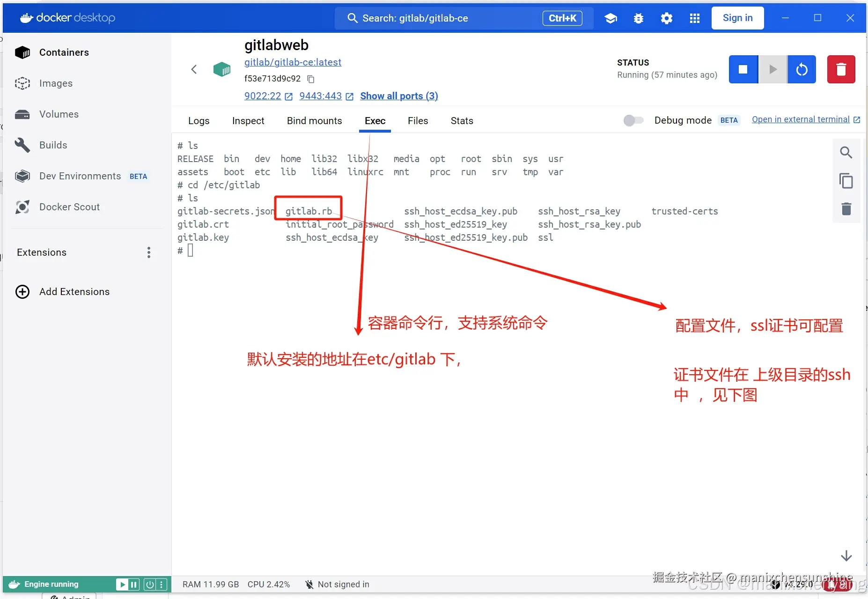The width and height of the screenshot is (868, 599).
Task: Open gitlab/gitlab-ce:latest image link
Action: [293, 62]
